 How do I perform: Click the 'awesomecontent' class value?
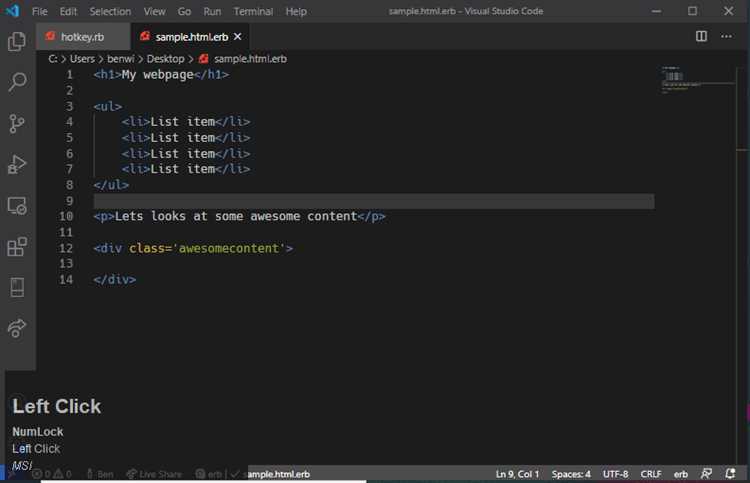(x=229, y=248)
